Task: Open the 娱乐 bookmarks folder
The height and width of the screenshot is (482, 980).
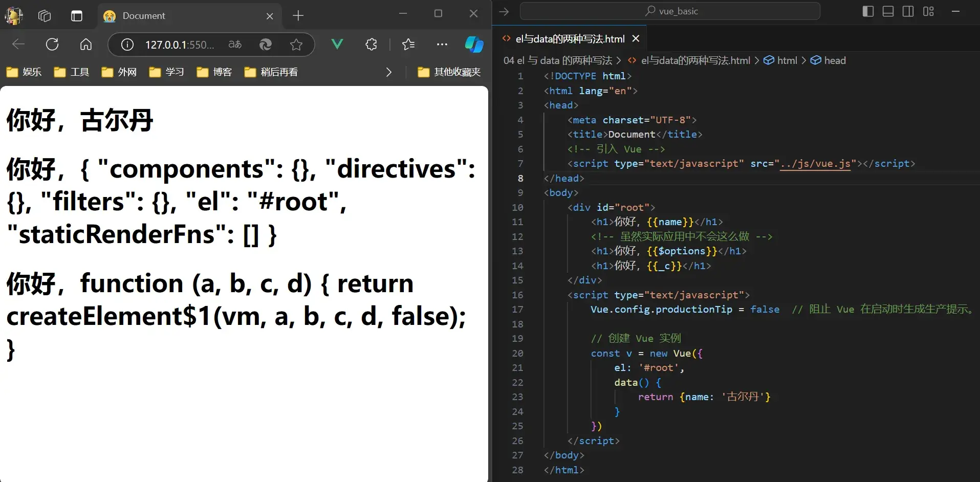Action: (24, 72)
